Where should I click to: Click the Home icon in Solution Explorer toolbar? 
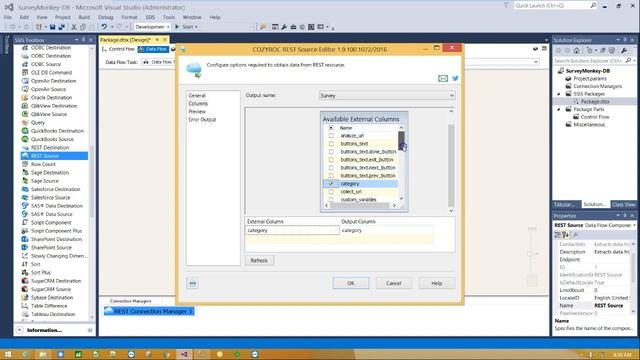pyautogui.click(x=576, y=51)
